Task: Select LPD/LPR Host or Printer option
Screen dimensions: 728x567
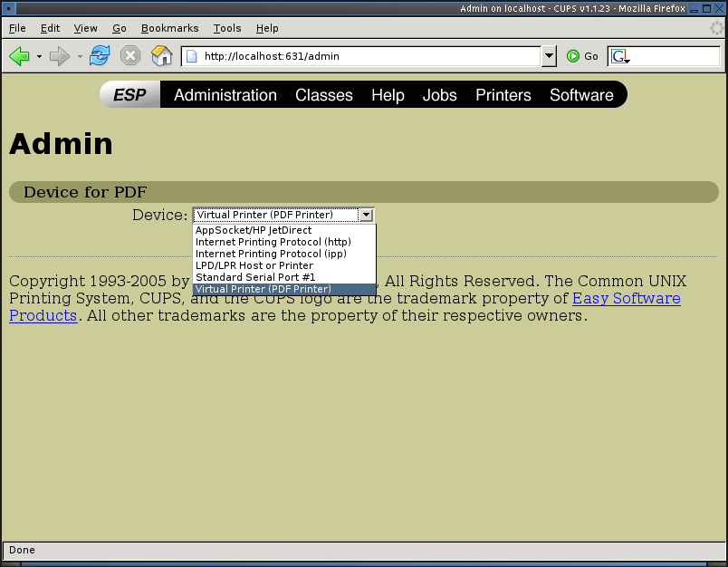Action: click(x=284, y=265)
